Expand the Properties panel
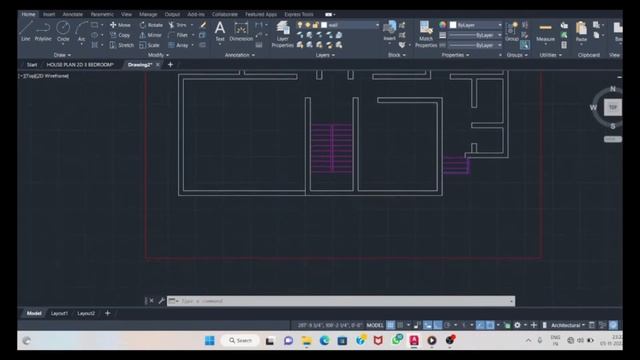 tap(455, 55)
